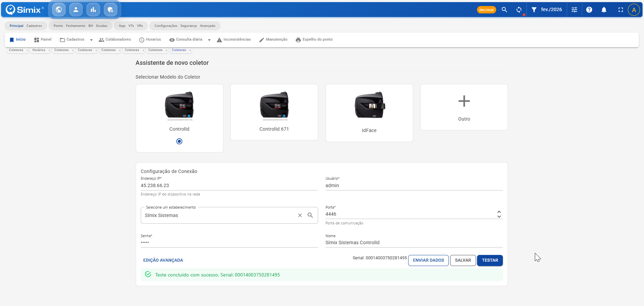Screen dimensions: 644x306
Task: Click the ControlId device image
Action: 179,106
